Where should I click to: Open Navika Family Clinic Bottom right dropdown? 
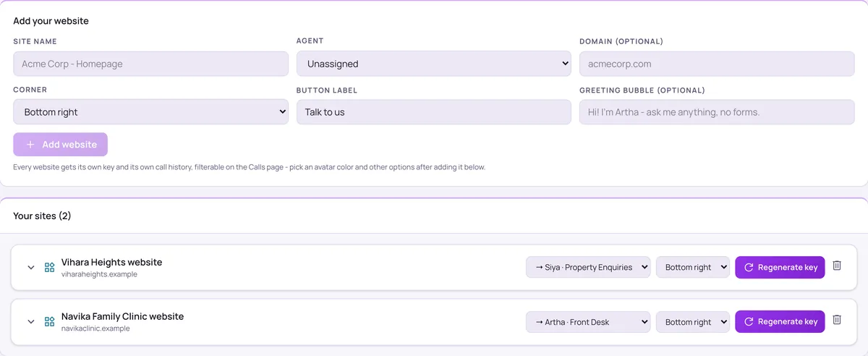pos(693,322)
